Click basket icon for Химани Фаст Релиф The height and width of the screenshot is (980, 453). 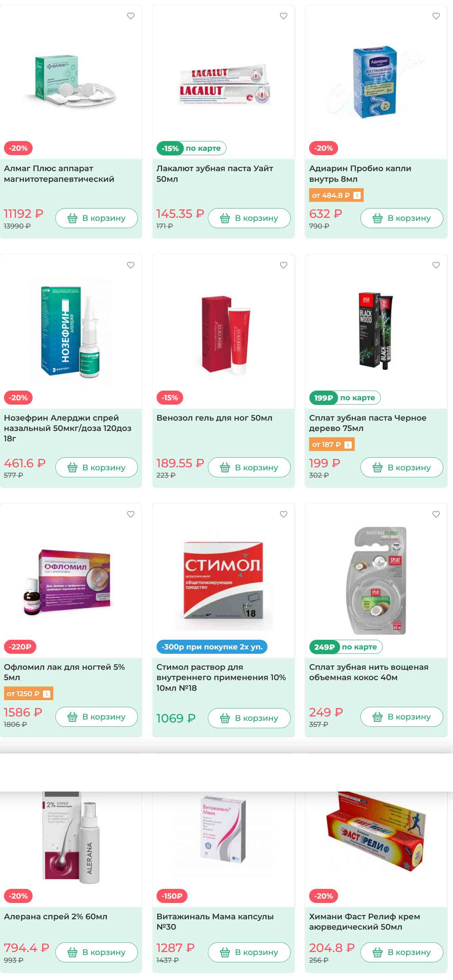click(x=377, y=952)
